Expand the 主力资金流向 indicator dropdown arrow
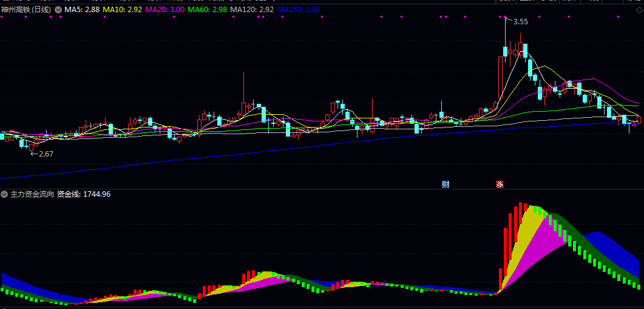The width and height of the screenshot is (644, 309). [x=4, y=194]
